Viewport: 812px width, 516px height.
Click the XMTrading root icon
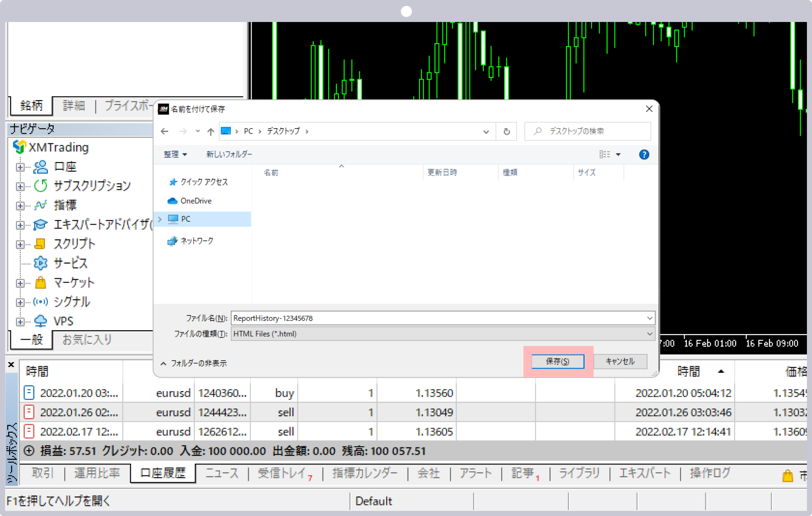[x=19, y=147]
